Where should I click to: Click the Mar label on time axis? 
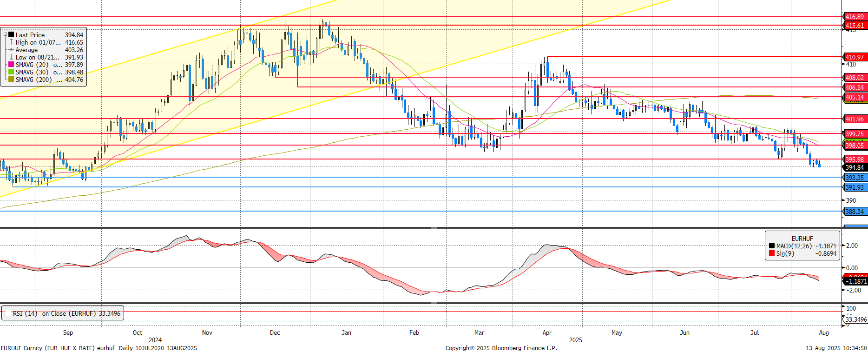pyautogui.click(x=479, y=332)
